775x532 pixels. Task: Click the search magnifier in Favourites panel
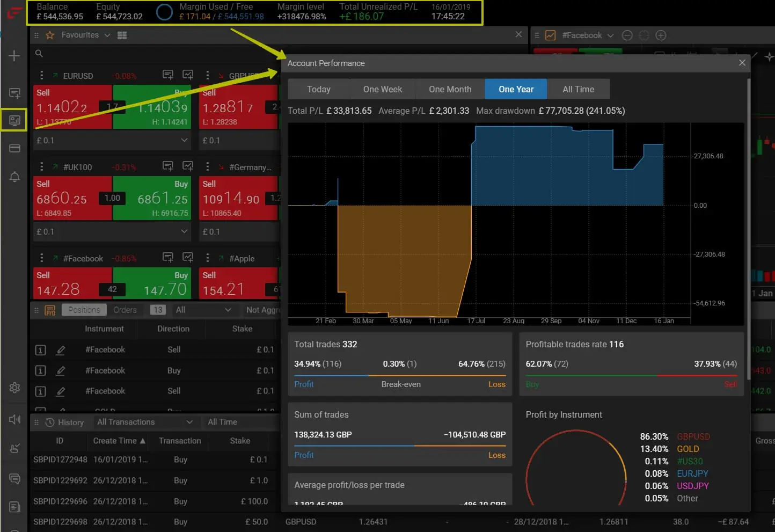[39, 53]
